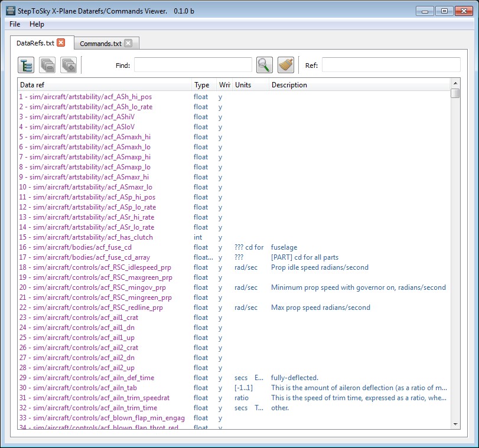479x448 pixels.
Task: Click the expand all toolbar icon
Action: (69, 65)
